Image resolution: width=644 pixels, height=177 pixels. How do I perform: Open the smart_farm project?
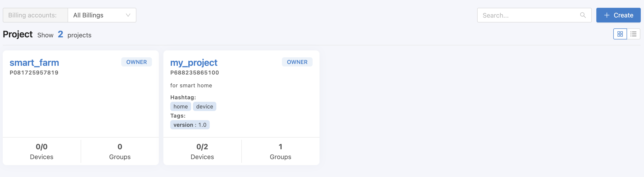click(34, 63)
